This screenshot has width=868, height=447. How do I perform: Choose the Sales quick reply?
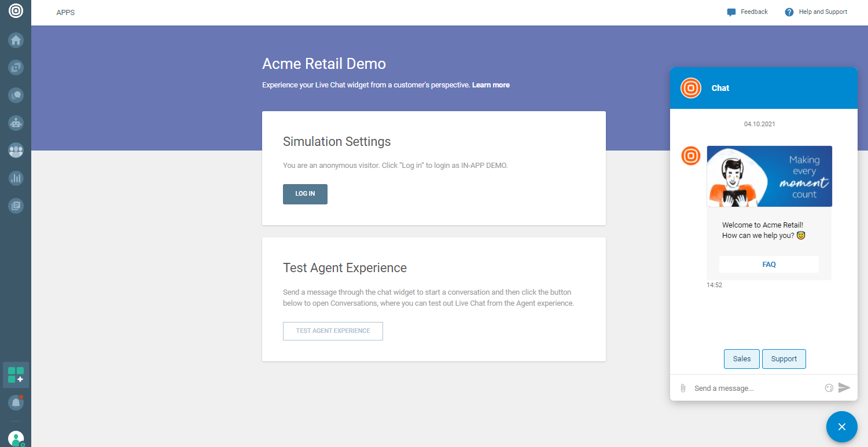(x=742, y=359)
